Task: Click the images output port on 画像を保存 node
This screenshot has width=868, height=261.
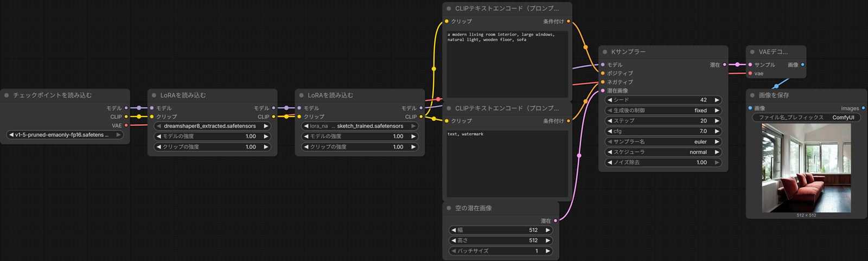Action: 864,108
